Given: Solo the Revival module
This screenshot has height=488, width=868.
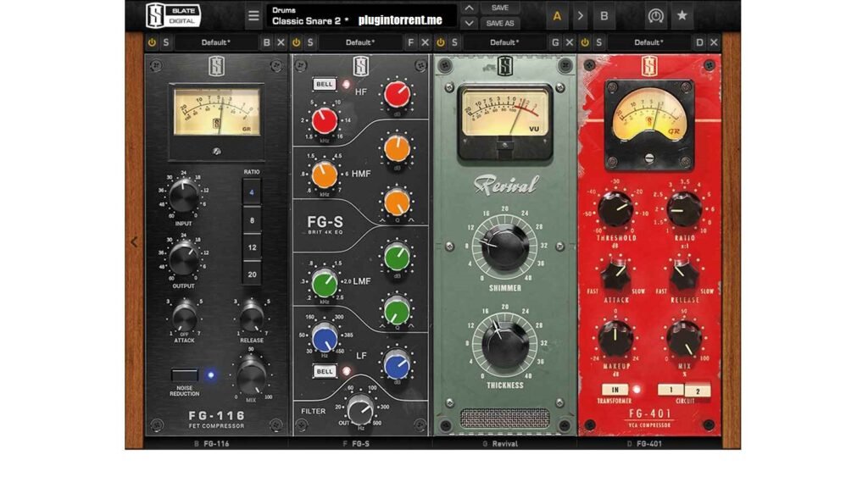Looking at the screenshot, I should [454, 42].
